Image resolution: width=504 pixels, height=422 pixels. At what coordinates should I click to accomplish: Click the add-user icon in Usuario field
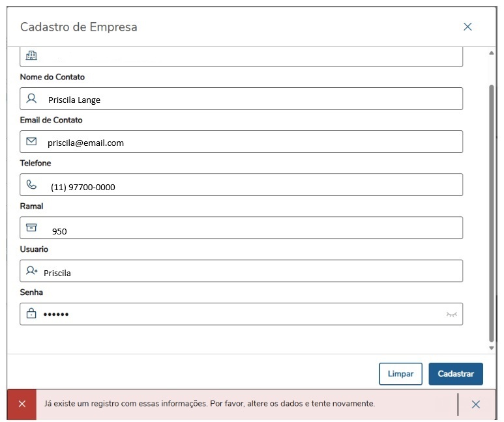[x=31, y=270]
